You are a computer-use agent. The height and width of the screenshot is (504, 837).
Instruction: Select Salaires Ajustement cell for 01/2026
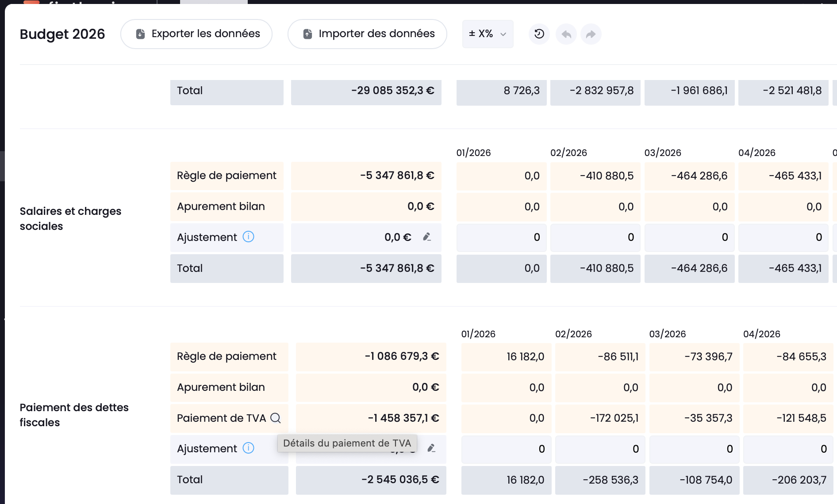tap(502, 237)
